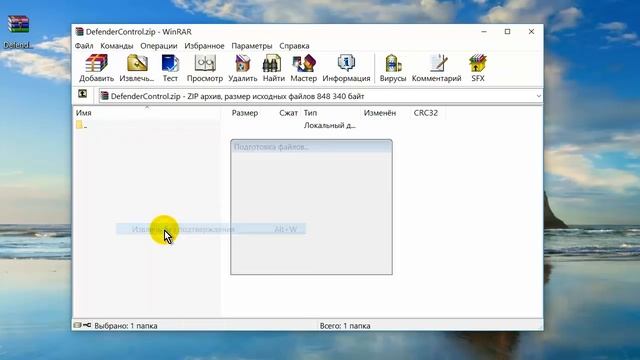Viewport: 640px width, 360px height.
Task: Click the drive icon in status bar
Action: 77,325
